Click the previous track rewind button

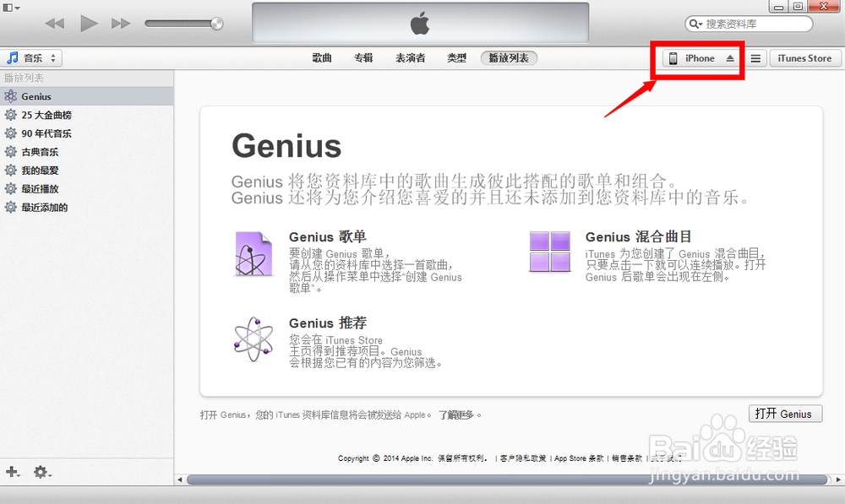[54, 24]
